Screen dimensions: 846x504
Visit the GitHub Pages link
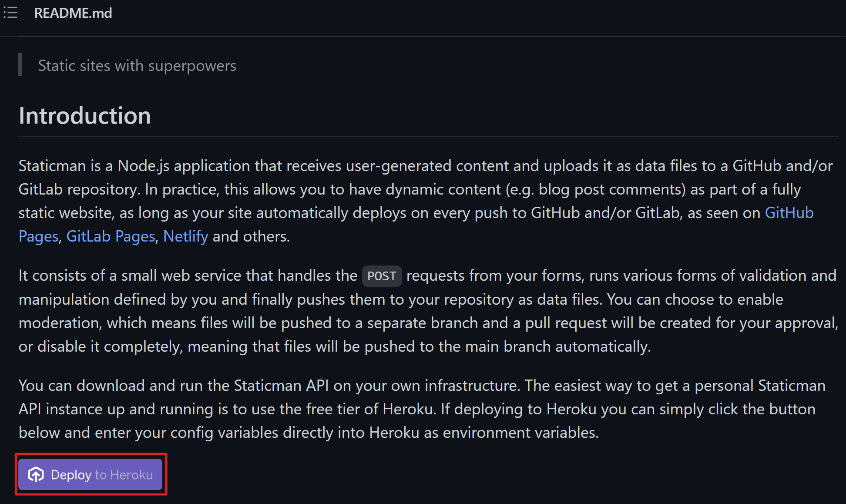point(416,225)
